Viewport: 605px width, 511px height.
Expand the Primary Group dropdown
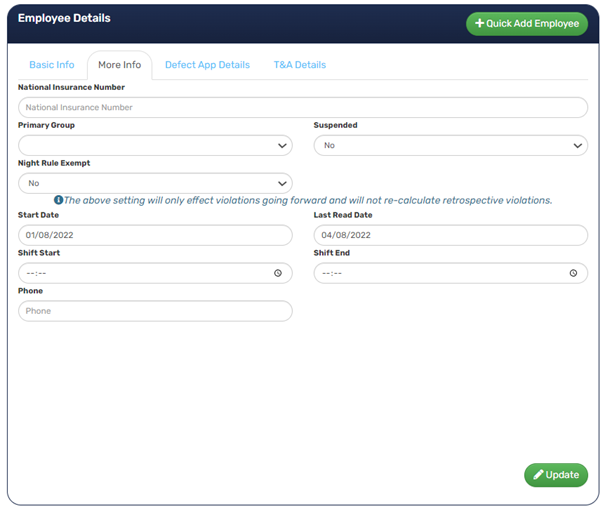155,145
